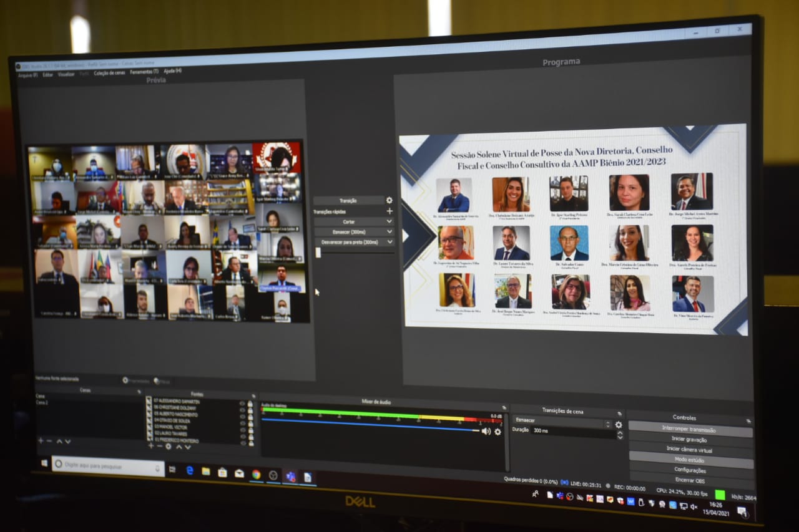Image resolution: width=799 pixels, height=532 pixels.
Task: Click Interromper transmissão to stop streaming
Action: coord(690,430)
